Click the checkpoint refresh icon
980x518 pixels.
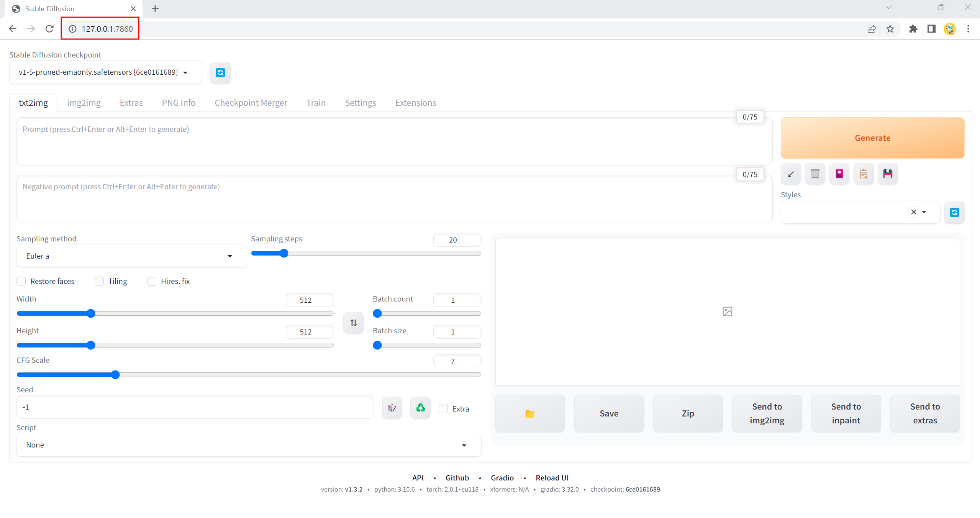[220, 72]
